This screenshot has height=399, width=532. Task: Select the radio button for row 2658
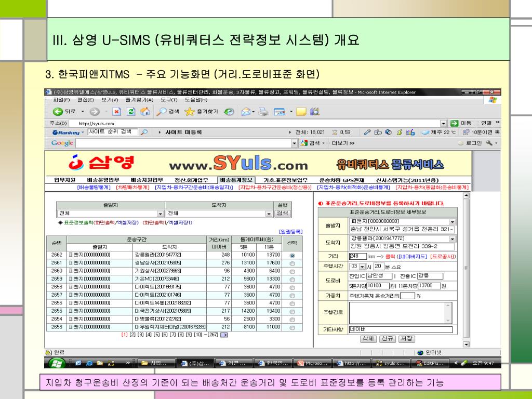coord(292,287)
